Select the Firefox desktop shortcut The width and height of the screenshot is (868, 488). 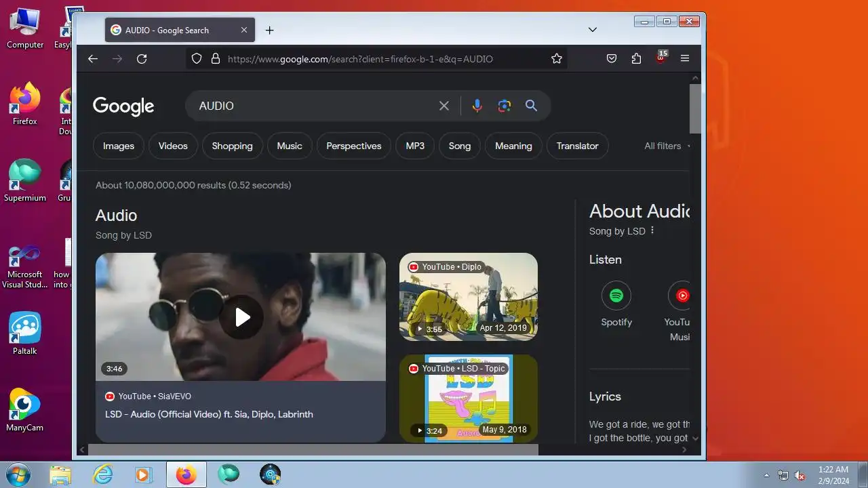[x=25, y=104]
